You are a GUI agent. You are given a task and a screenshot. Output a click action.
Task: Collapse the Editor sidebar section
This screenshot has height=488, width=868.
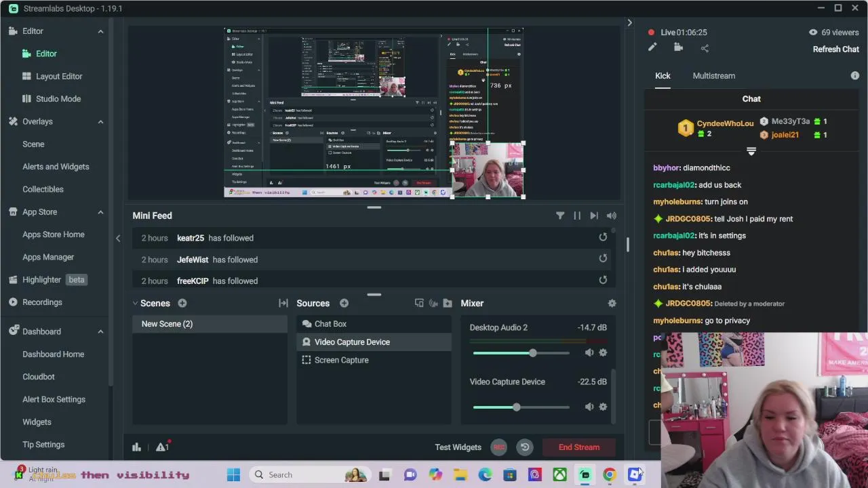(x=100, y=31)
